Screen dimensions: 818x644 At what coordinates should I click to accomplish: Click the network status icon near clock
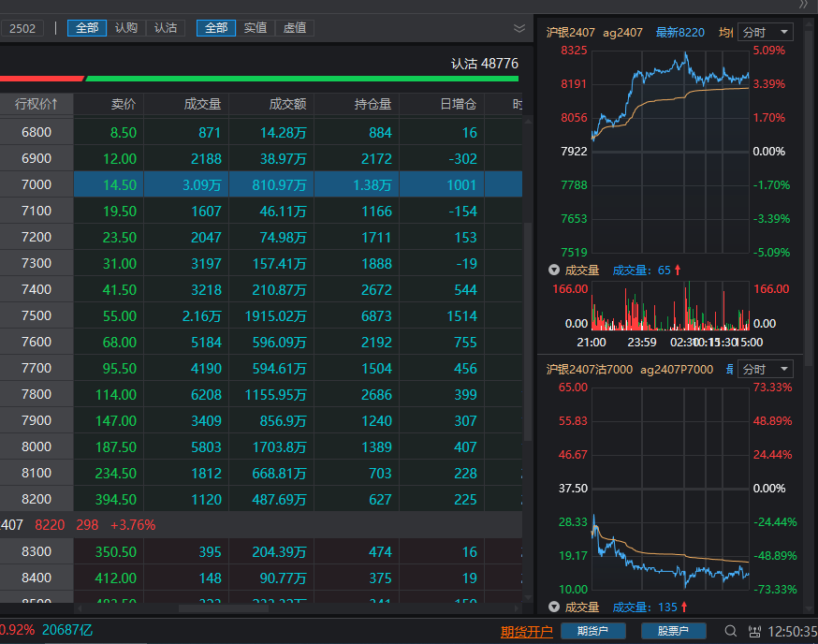tap(754, 632)
